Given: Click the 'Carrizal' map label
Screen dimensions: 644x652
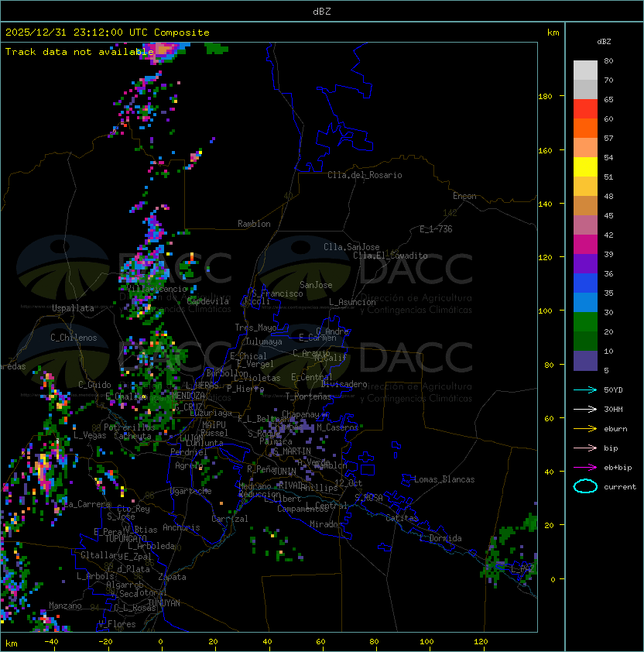Looking at the screenshot, I should click(x=230, y=519).
